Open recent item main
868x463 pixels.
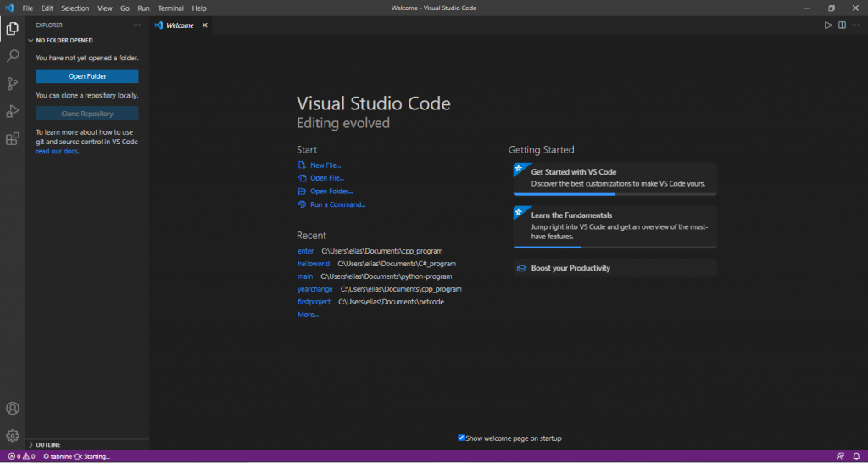coord(305,276)
